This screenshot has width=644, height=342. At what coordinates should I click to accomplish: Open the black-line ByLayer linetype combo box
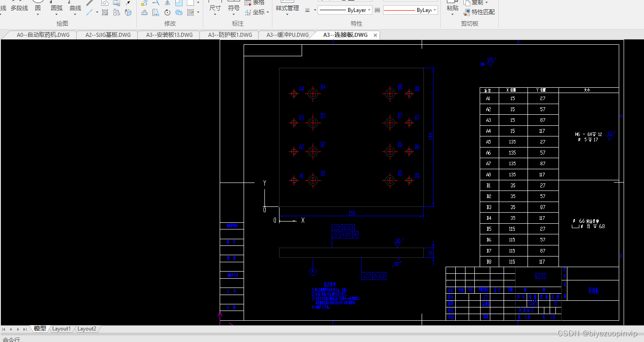click(345, 10)
